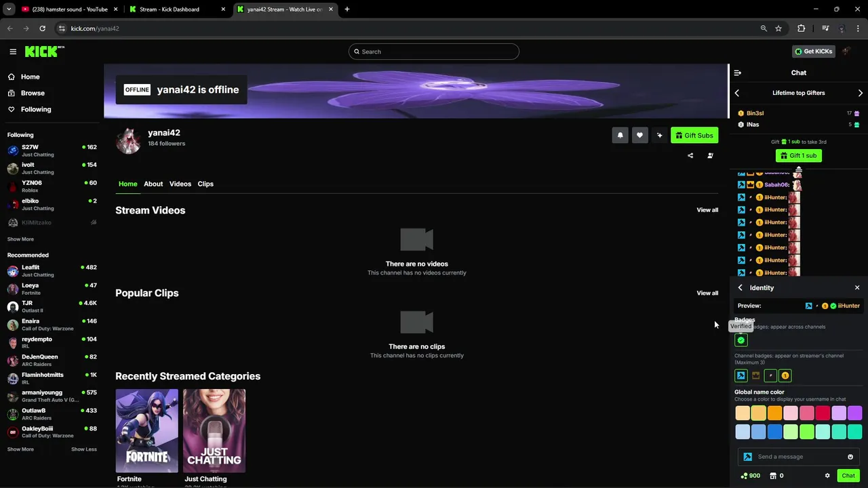Open the emoji picker in chat
Viewport: 868px width, 488px height.
850,457
